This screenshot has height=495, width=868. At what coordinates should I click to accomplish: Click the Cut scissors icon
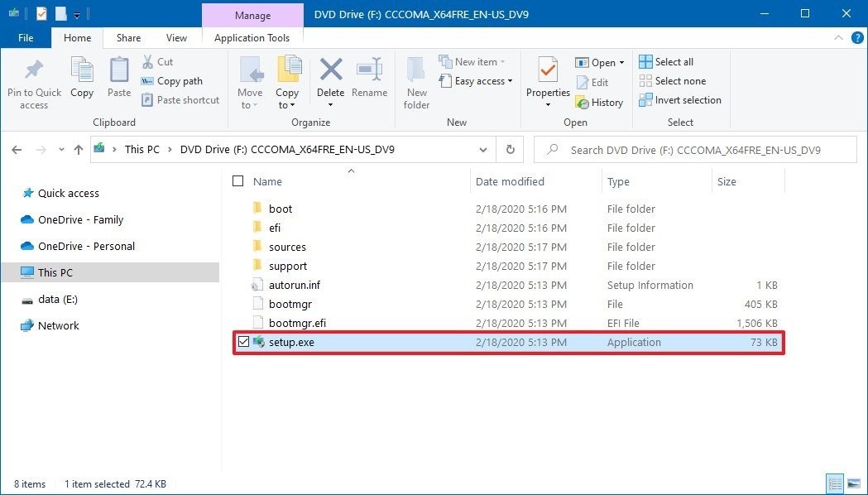click(148, 61)
